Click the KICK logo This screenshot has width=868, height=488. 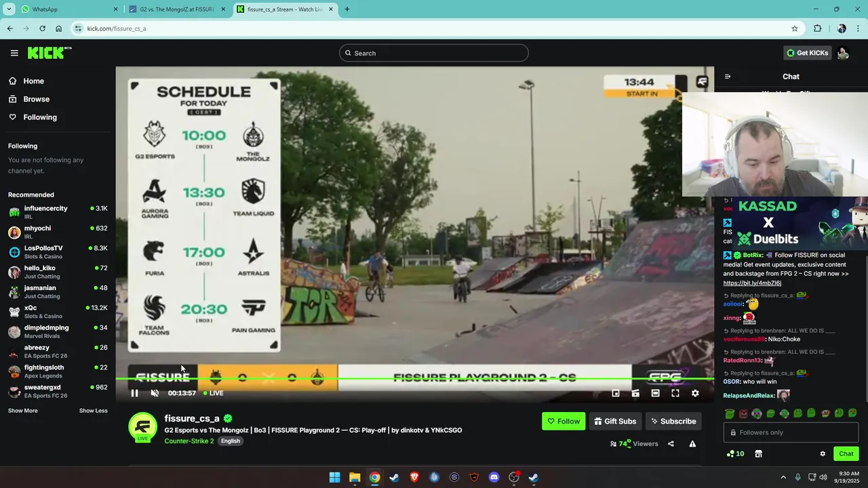coord(50,53)
